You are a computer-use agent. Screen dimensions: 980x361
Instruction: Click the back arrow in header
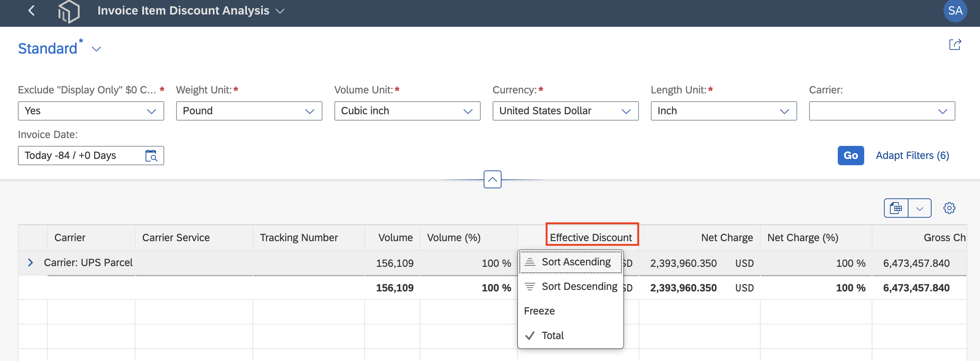pos(32,11)
